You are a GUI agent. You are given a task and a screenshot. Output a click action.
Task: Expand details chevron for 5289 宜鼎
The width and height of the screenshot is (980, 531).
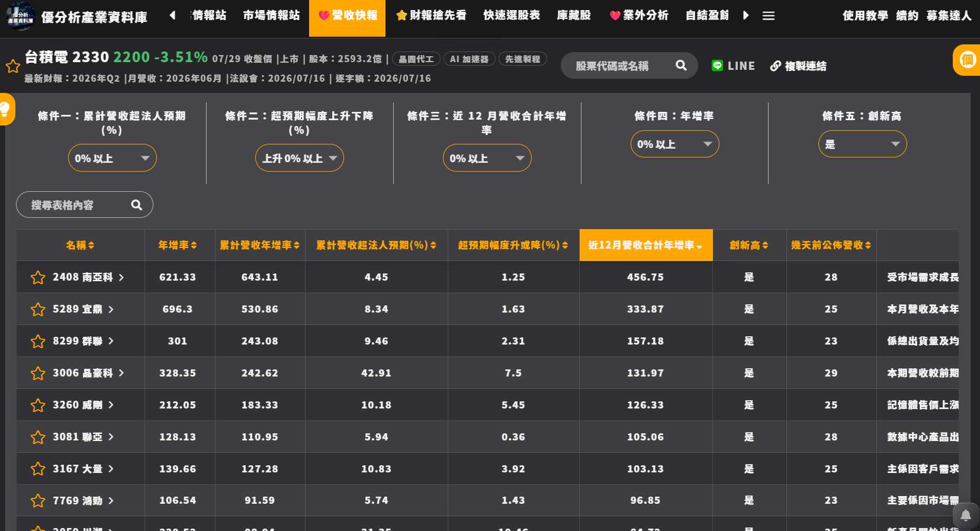tap(111, 309)
